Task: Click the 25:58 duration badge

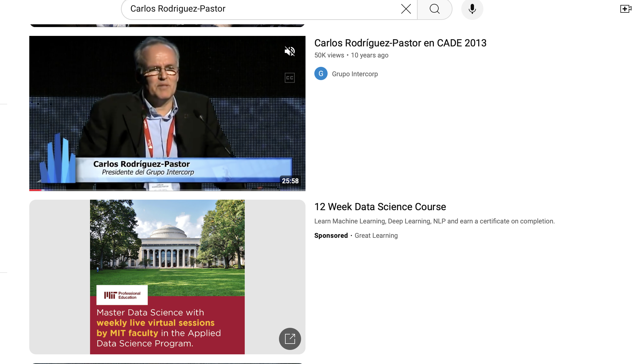Action: (x=290, y=181)
